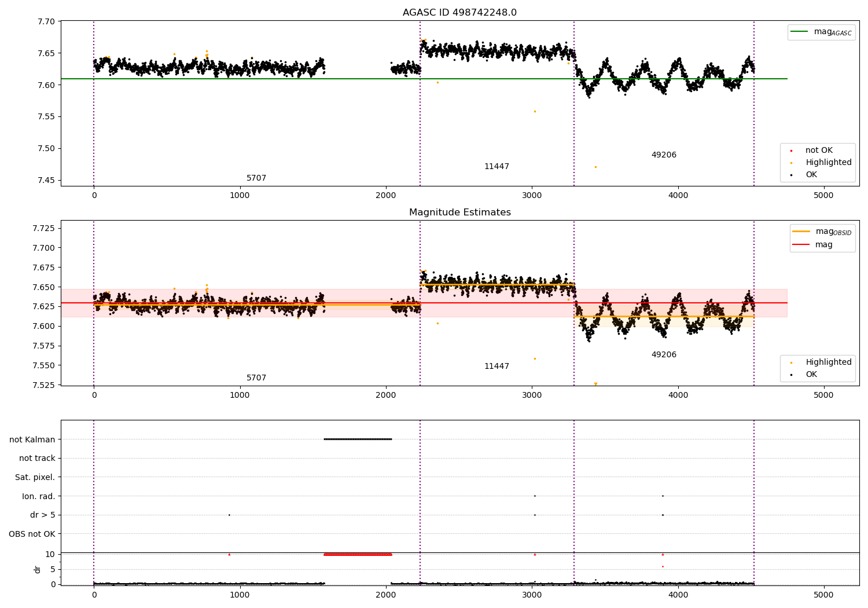Click the '10' tick label on dr axis
This screenshot has height=608, width=868.
(50, 554)
